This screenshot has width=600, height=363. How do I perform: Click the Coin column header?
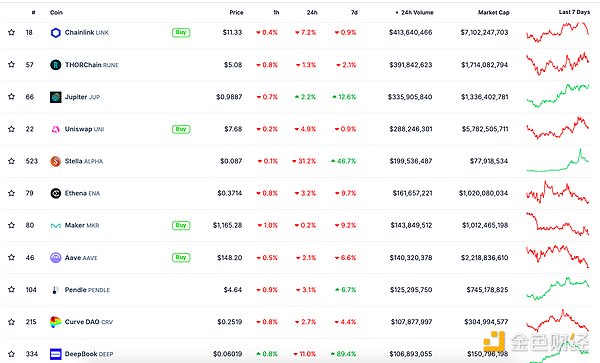click(56, 12)
